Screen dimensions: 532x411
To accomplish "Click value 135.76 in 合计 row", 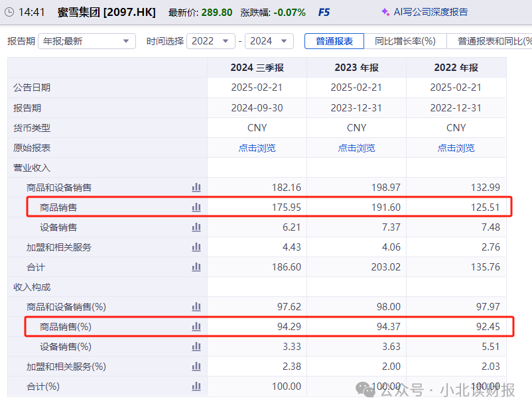I will pos(485,267).
